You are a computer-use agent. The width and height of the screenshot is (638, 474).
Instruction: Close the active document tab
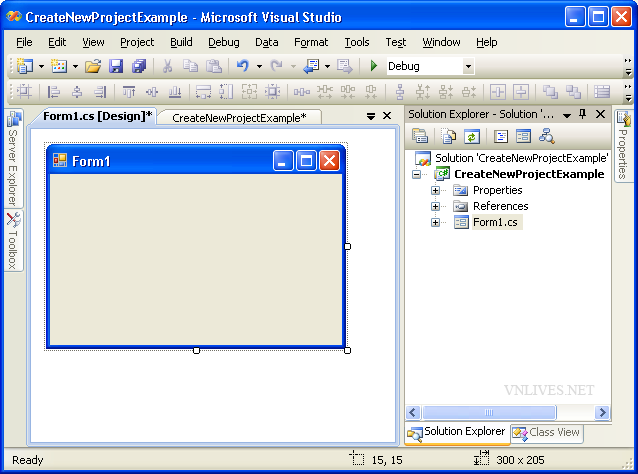pos(387,116)
